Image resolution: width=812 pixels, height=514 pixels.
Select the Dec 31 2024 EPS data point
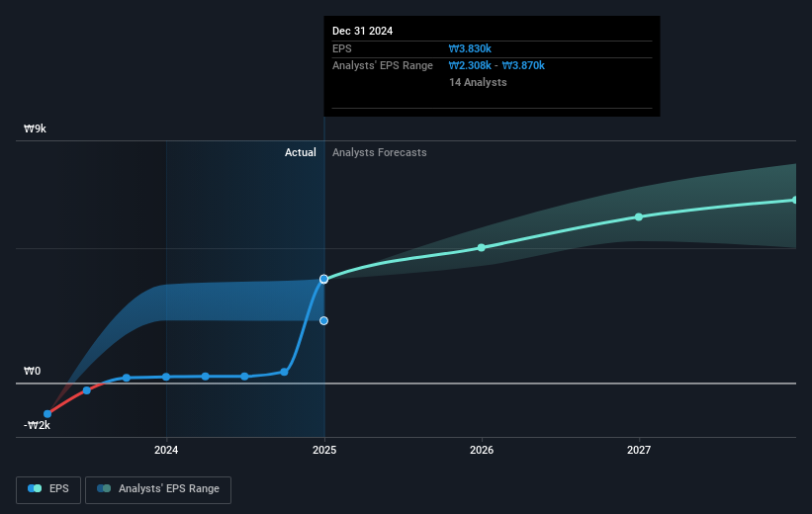pyautogui.click(x=323, y=279)
